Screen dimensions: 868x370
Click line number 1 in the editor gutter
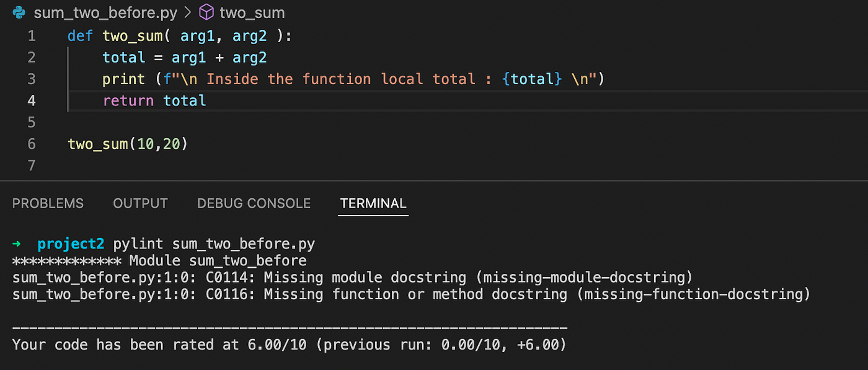32,36
